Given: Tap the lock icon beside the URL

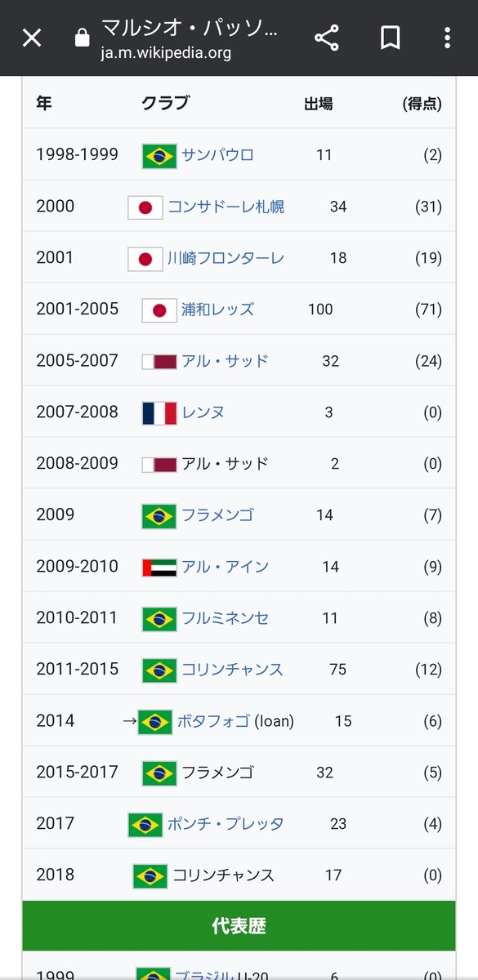Looking at the screenshot, I should [x=82, y=38].
